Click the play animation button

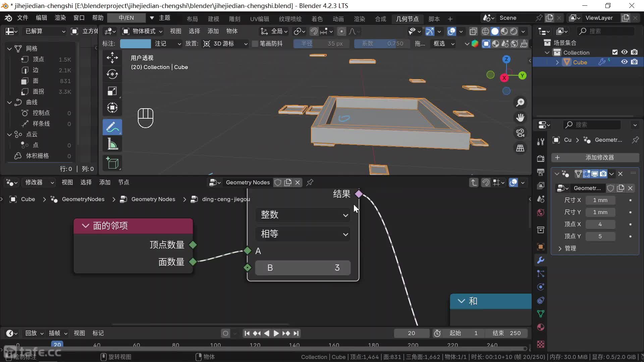click(276, 333)
